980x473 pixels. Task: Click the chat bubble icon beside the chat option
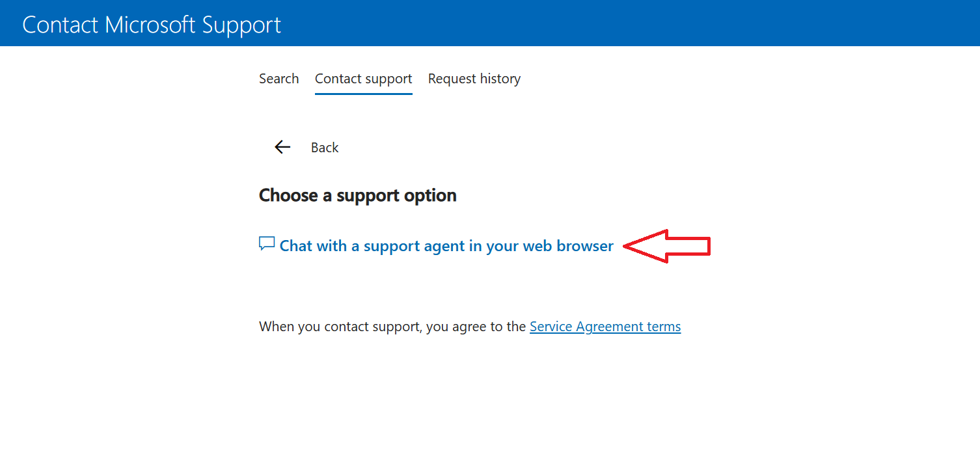[x=266, y=243]
